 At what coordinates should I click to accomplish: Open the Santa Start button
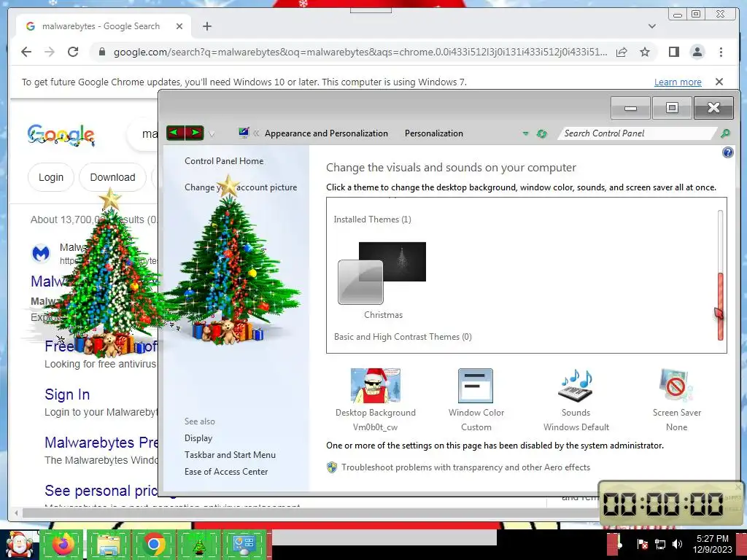(x=18, y=544)
